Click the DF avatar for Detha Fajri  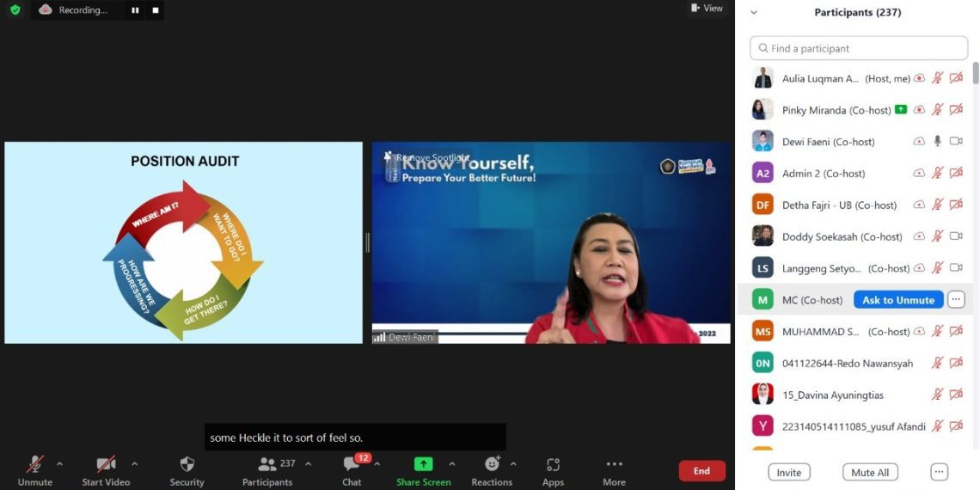click(x=763, y=205)
